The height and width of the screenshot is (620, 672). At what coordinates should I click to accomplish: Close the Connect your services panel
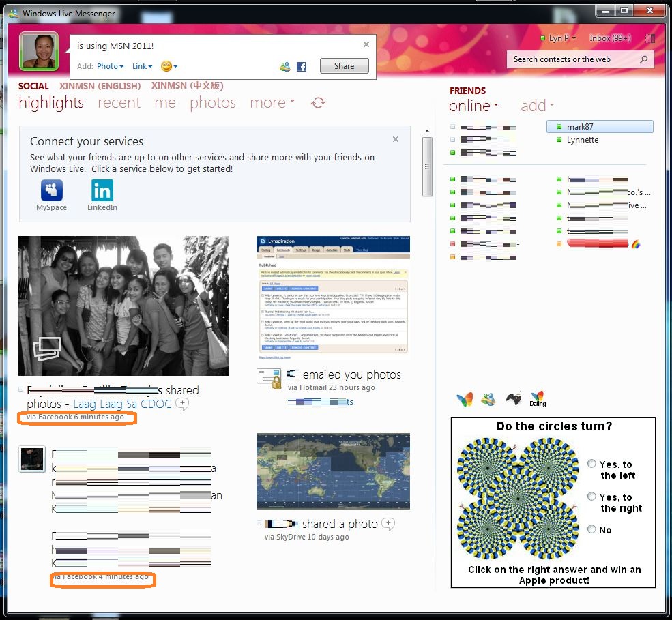(x=396, y=139)
